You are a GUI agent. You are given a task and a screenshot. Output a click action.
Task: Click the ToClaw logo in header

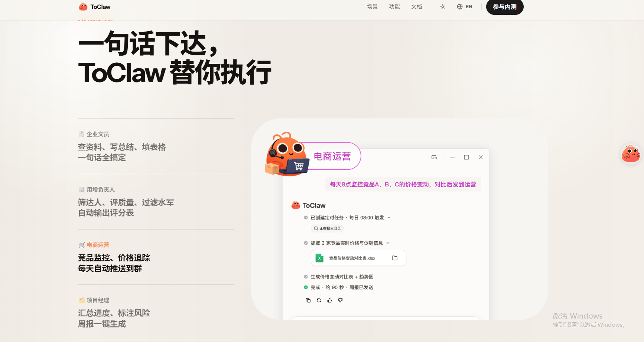(94, 7)
